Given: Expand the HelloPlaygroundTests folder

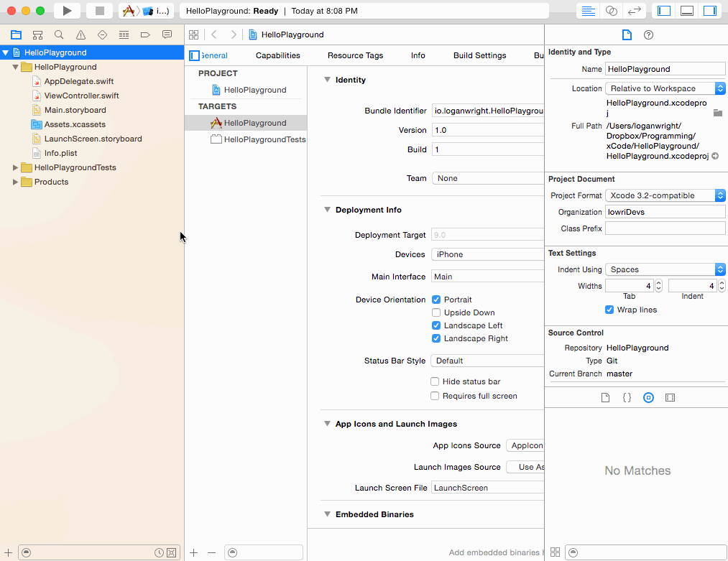Looking at the screenshot, I should click(x=15, y=168).
